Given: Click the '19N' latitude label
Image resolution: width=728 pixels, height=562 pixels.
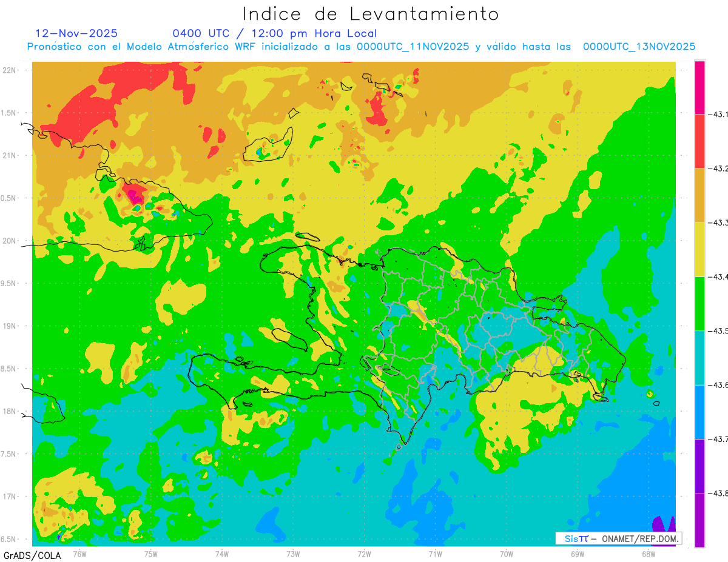Looking at the screenshot, I should click(x=10, y=326).
